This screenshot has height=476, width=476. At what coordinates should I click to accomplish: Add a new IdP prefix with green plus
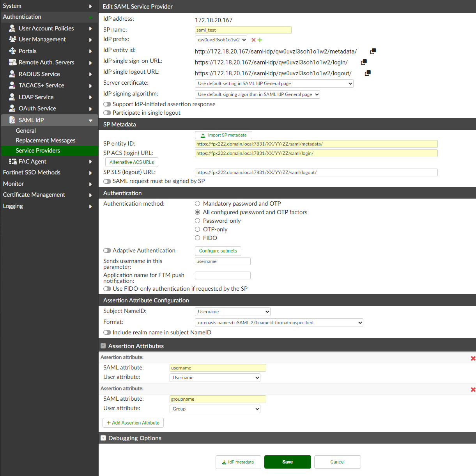click(260, 40)
